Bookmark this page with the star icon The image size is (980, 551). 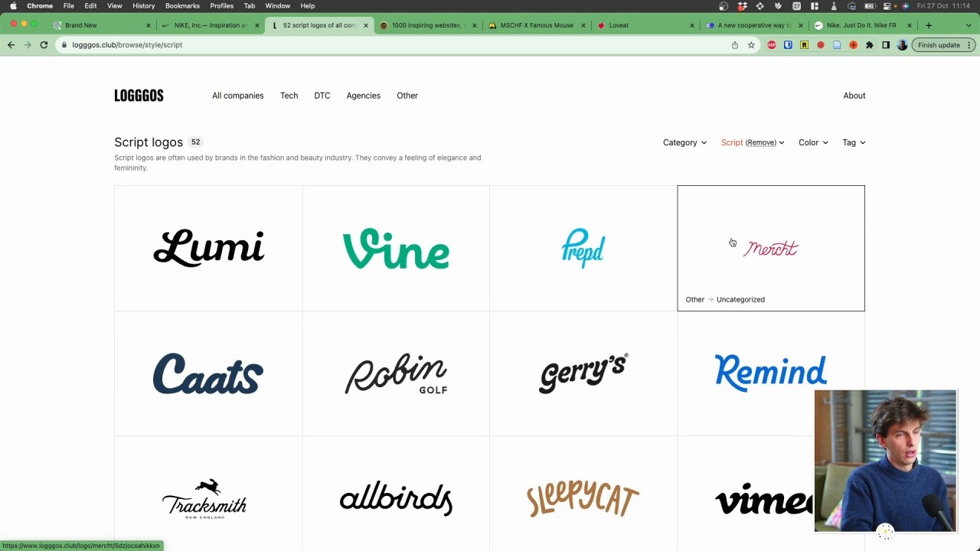(x=751, y=45)
